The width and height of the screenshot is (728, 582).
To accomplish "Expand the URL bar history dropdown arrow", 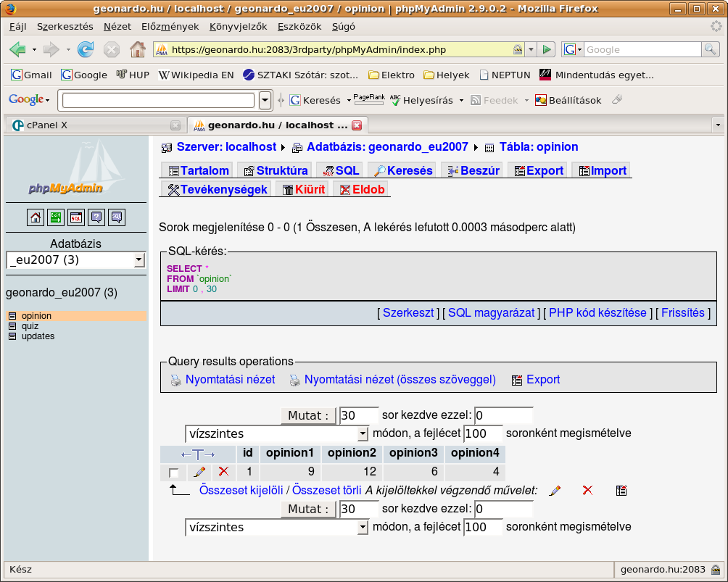I will pos(531,49).
